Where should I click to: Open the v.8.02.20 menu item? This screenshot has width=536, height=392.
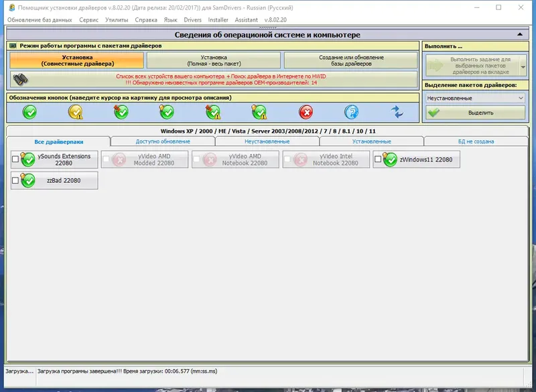(275, 20)
